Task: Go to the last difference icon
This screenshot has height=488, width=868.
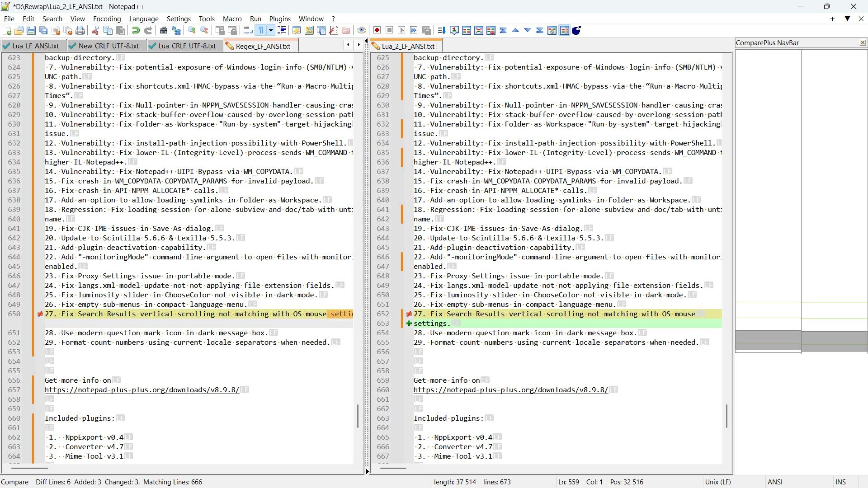Action: (540, 30)
